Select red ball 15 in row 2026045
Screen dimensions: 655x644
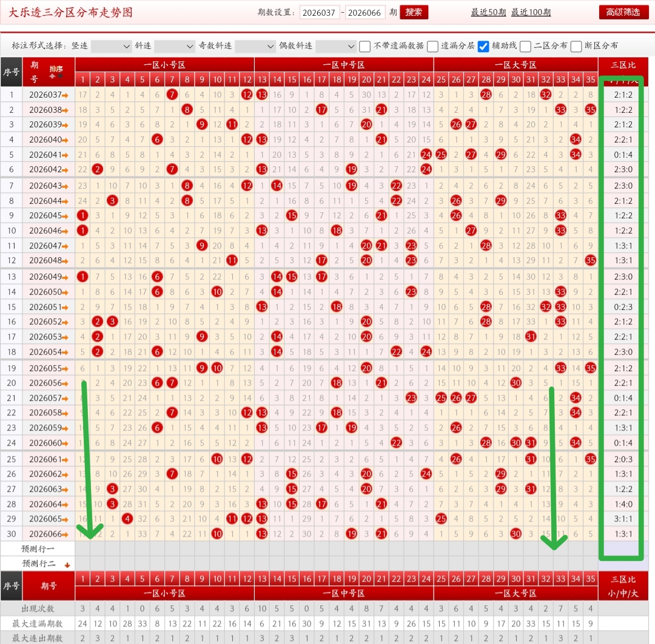(x=292, y=215)
